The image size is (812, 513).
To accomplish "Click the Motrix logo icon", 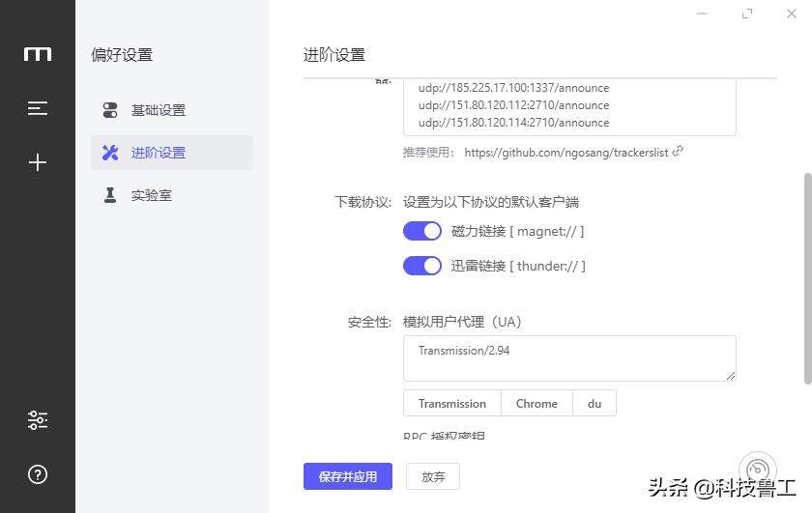I will point(38,54).
